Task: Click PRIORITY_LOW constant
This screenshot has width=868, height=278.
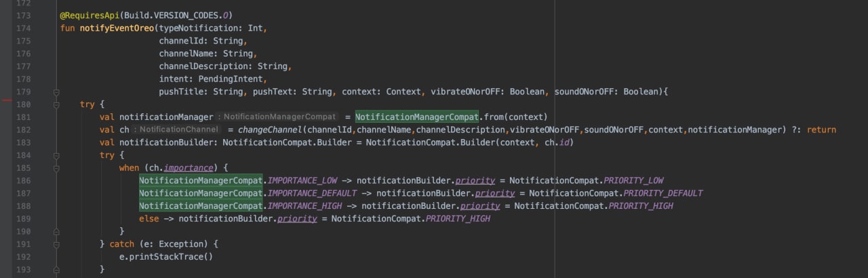Action: [633, 180]
